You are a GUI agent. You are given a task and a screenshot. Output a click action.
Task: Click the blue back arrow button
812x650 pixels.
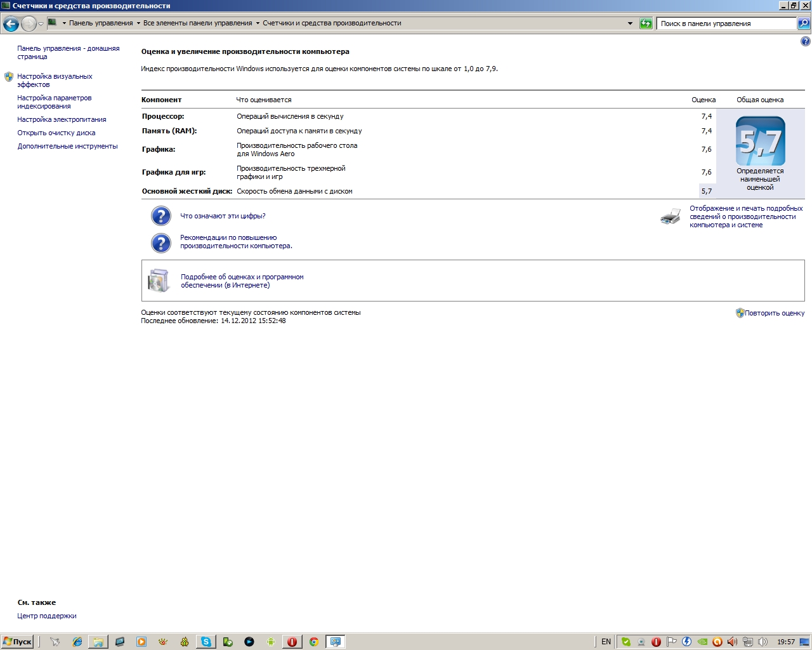coord(11,24)
